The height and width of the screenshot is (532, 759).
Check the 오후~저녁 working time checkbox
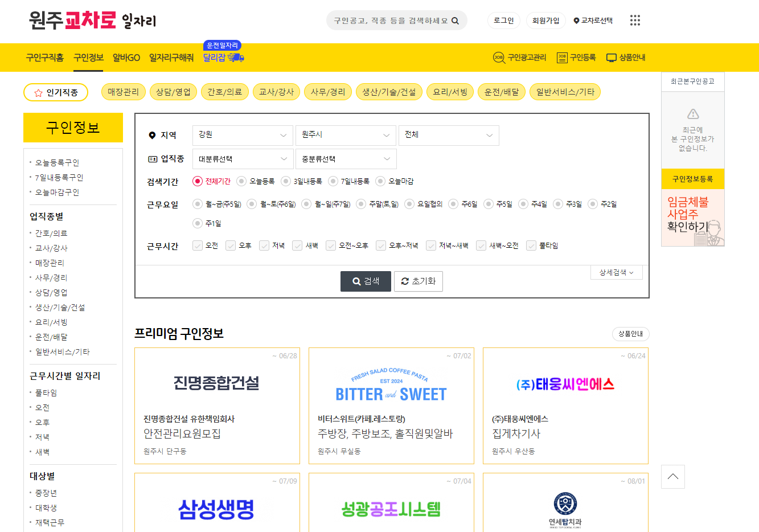381,245
